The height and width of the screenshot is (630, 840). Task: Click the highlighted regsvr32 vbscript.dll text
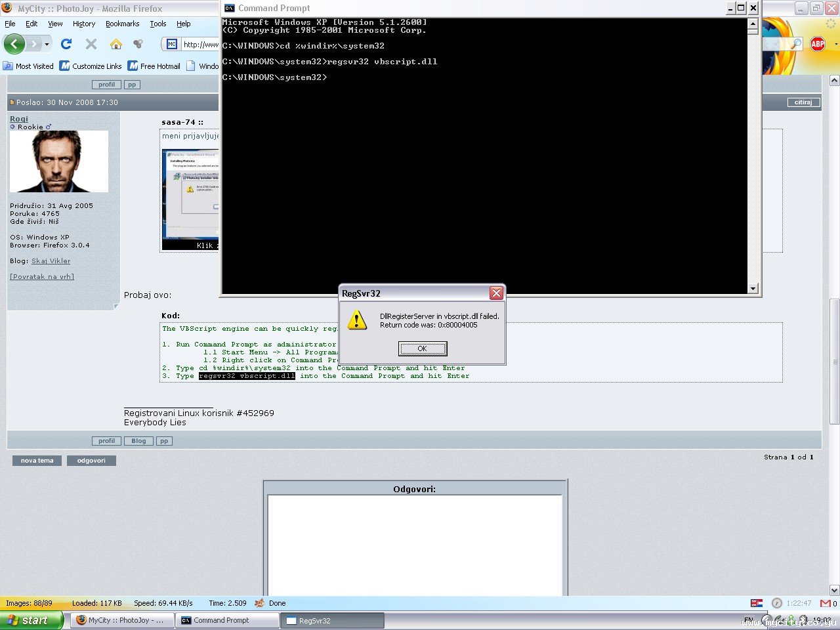pyautogui.click(x=247, y=376)
